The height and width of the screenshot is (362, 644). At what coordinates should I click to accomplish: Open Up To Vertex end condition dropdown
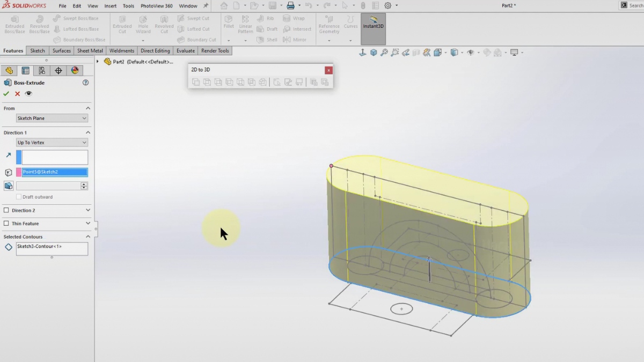click(52, 143)
